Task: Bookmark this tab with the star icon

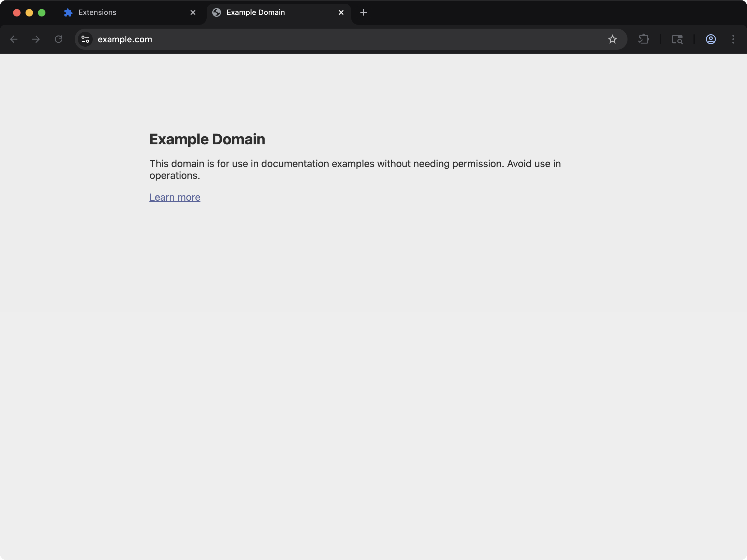Action: point(612,39)
